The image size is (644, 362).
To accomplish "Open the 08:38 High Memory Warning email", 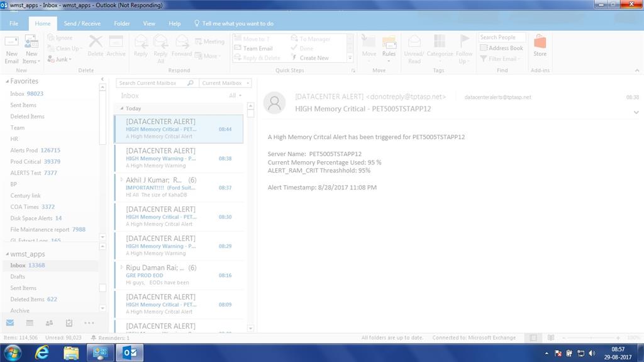I will pos(179,158).
